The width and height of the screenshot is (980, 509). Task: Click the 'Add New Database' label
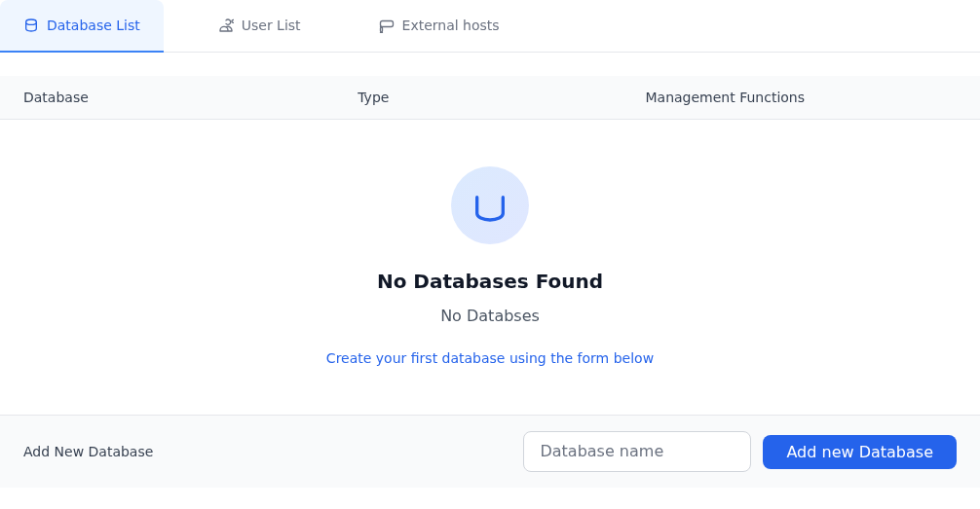click(x=88, y=452)
